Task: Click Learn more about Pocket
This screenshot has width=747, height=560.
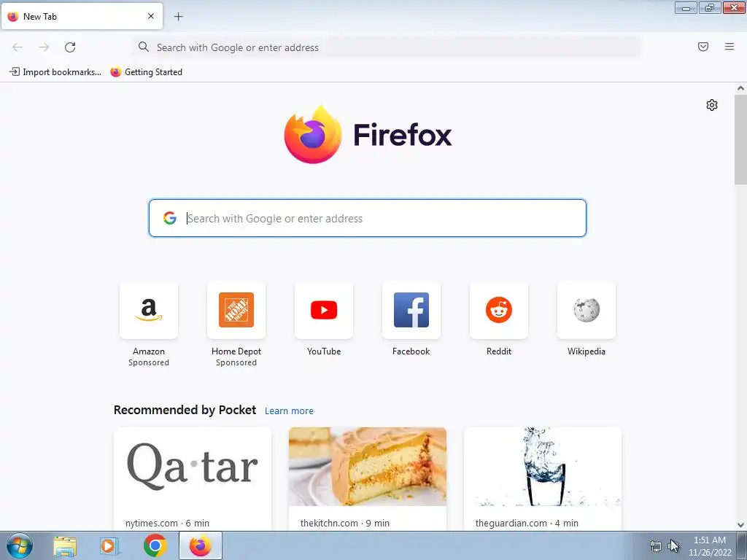Action: point(289,411)
